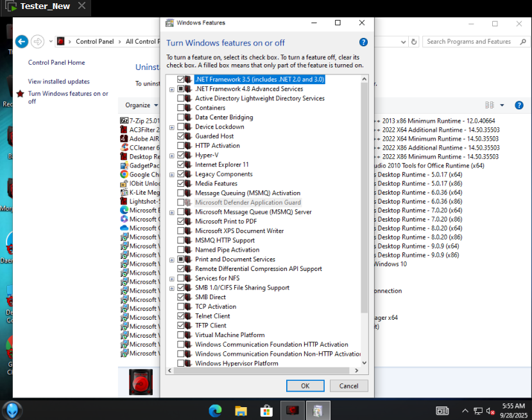The image size is (532, 420).
Task: Open the address bar history dropdown
Action: [x=403, y=42]
